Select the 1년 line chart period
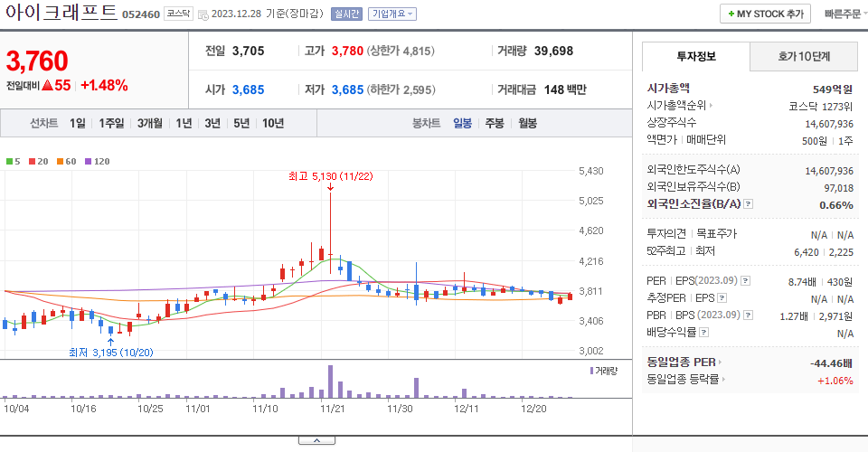The image size is (868, 452). click(184, 123)
